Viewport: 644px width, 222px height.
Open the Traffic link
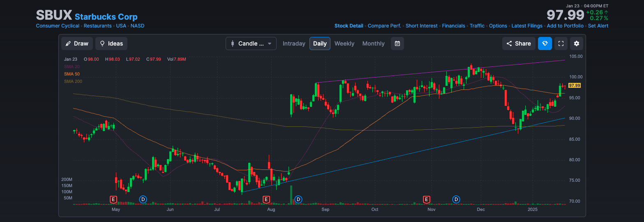(477, 26)
